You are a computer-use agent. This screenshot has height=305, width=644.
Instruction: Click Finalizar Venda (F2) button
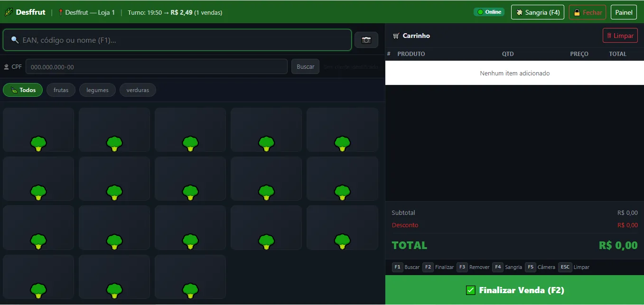514,290
